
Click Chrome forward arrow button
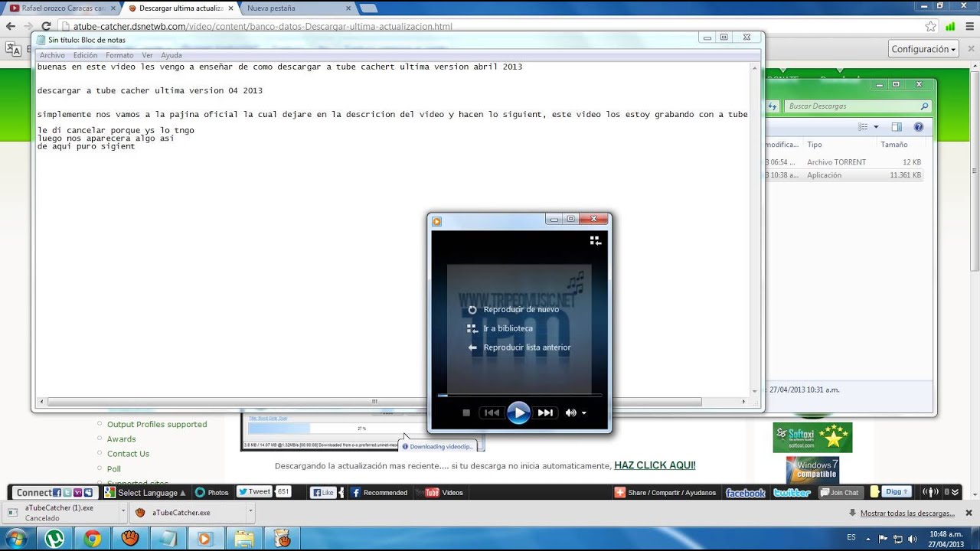coord(28,26)
